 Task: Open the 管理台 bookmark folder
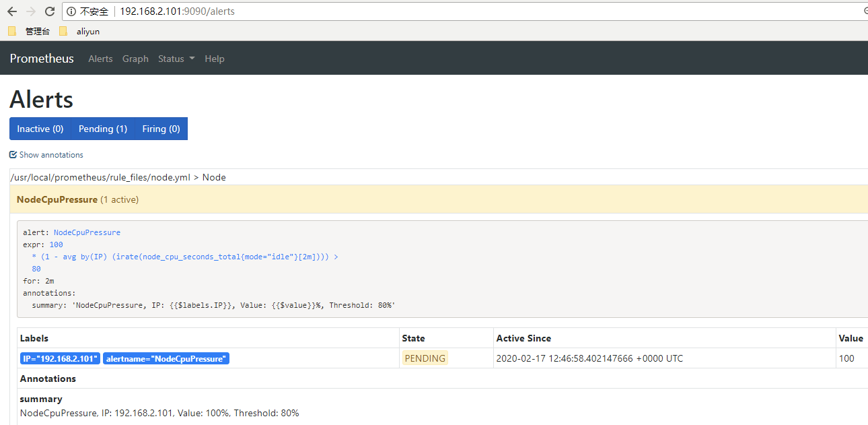tap(29, 31)
